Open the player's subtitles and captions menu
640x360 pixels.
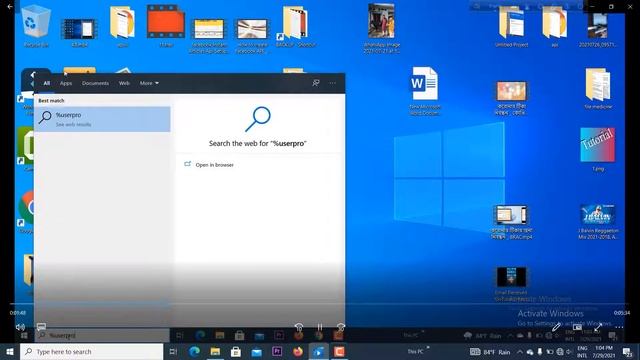click(41, 327)
